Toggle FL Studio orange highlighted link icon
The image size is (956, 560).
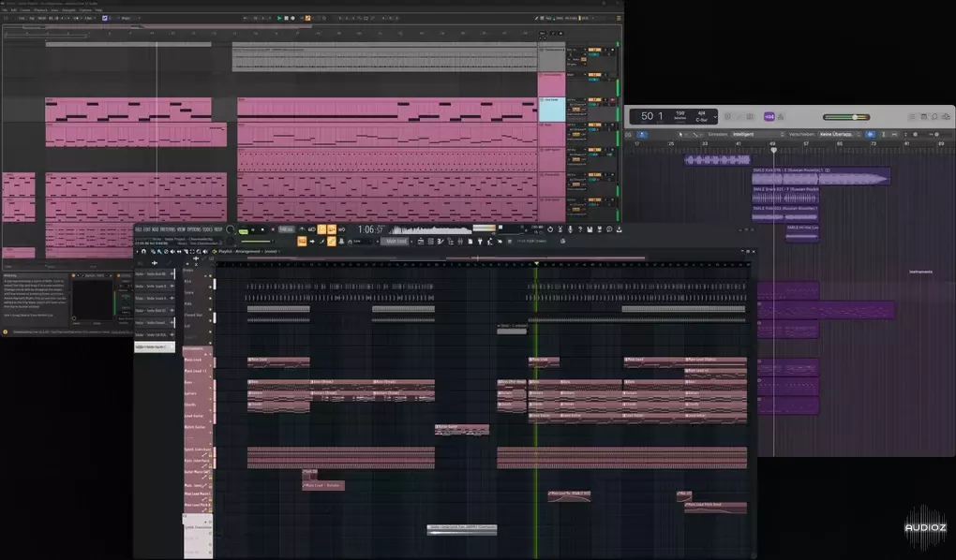[332, 242]
